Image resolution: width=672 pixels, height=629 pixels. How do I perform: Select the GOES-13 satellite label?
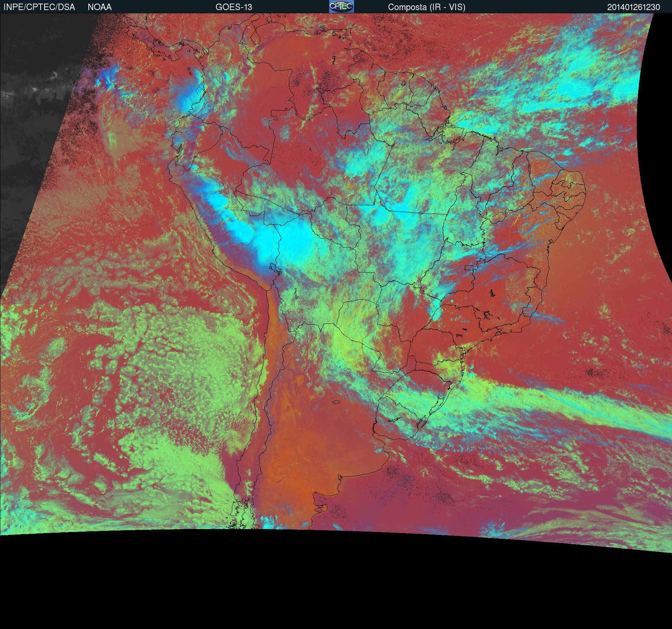(234, 7)
